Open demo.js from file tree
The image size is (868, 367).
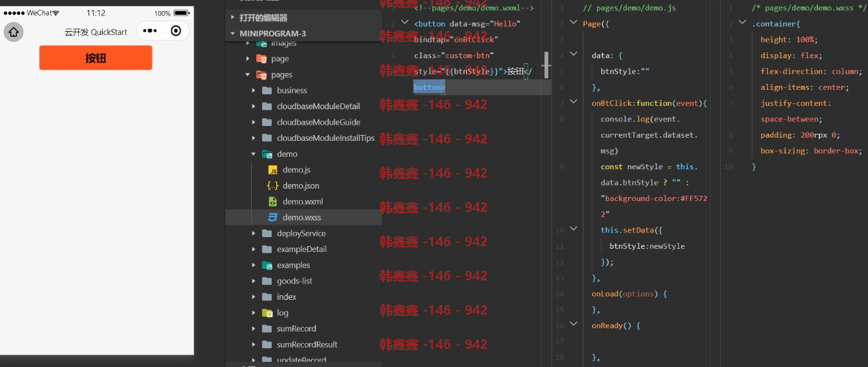pos(296,170)
